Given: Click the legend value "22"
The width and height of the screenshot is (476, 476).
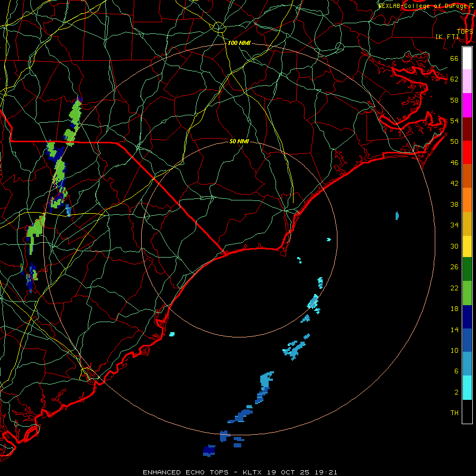Looking at the screenshot, I should pyautogui.click(x=454, y=288).
